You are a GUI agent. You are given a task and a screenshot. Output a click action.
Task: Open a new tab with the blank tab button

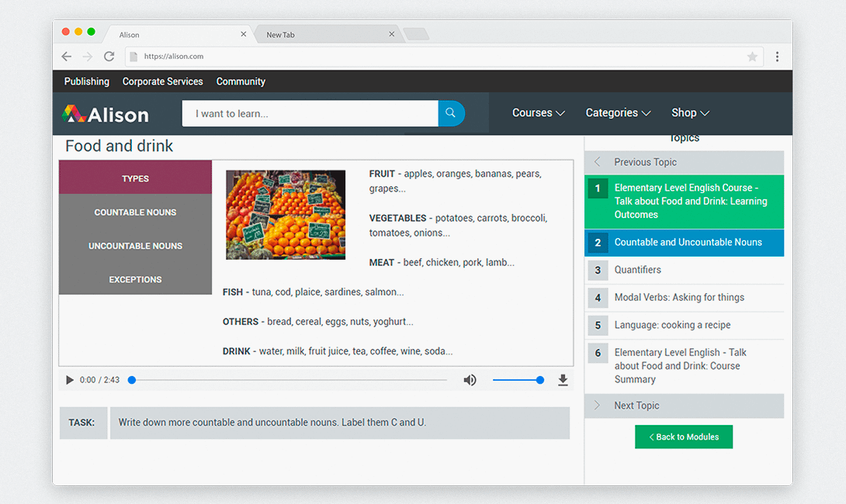[416, 34]
